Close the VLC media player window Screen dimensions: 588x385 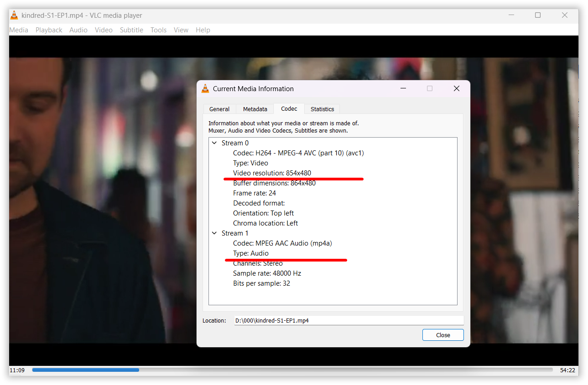[x=565, y=15]
